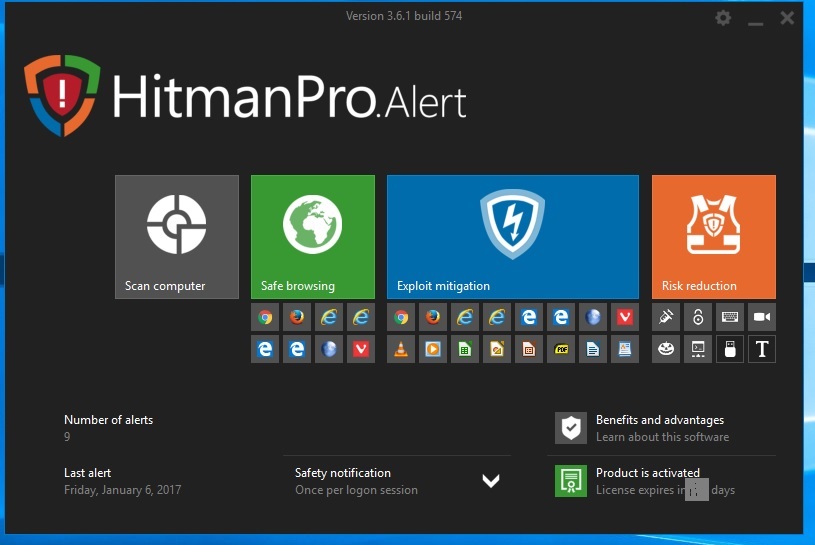Click globe browser icon under Exploit mitigation
This screenshot has height=545, width=815.
click(593, 317)
